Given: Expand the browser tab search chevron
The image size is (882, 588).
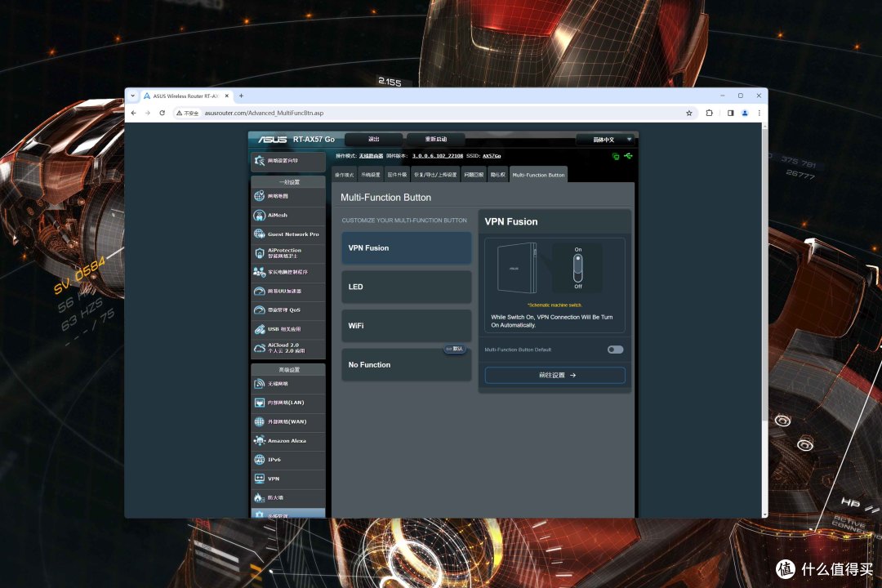Looking at the screenshot, I should point(133,96).
